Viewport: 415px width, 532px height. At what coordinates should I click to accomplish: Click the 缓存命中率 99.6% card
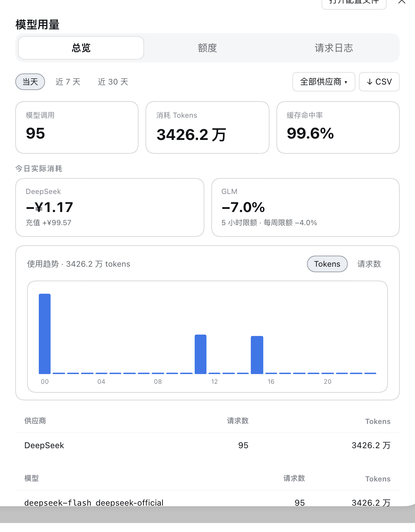point(338,127)
